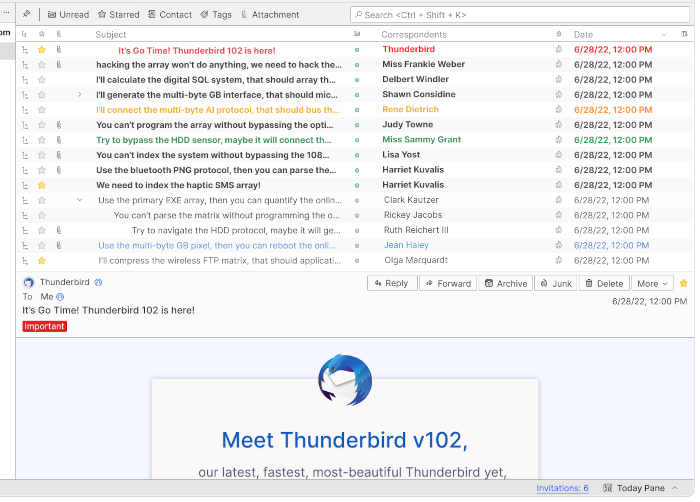The height and width of the screenshot is (502, 700).
Task: Sort by read status column icon
Action: tap(357, 34)
